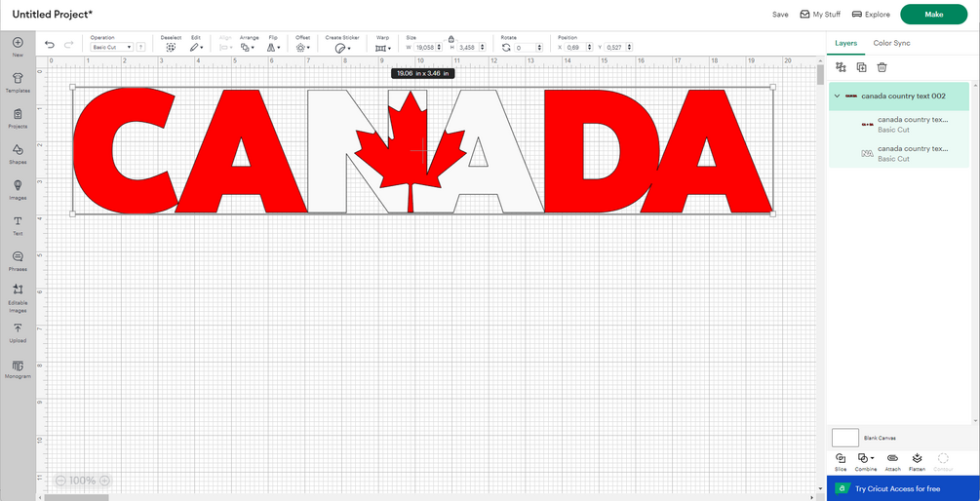Zoom in with the plus icon

pyautogui.click(x=105, y=481)
